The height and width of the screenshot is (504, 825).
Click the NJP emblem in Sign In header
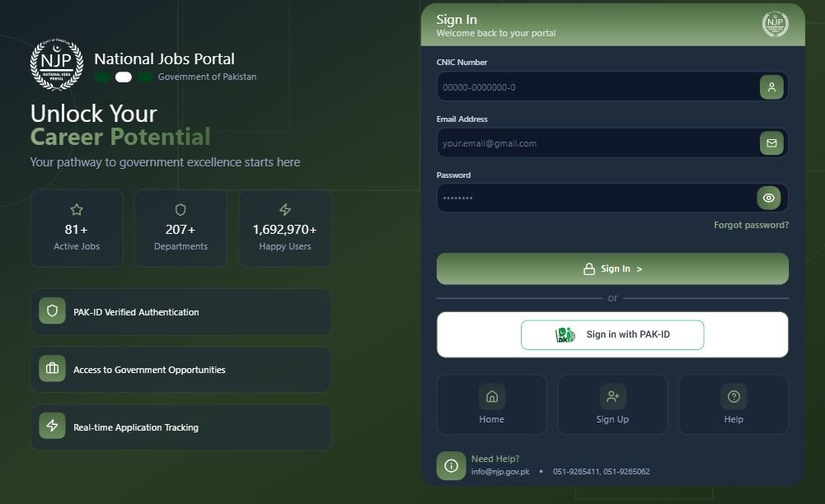pos(775,25)
